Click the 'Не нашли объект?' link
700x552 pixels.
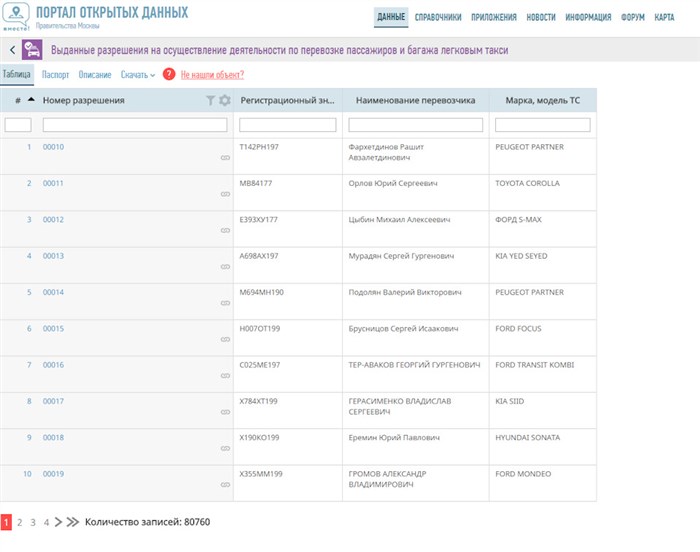pos(212,75)
